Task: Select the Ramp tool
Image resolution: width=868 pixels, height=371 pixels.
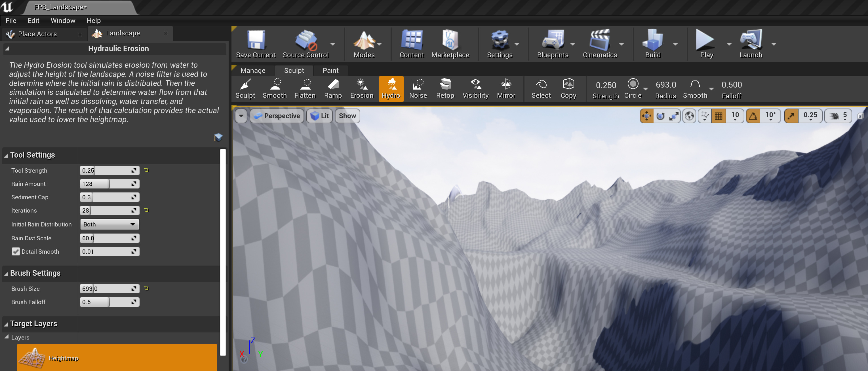Action: 332,88
